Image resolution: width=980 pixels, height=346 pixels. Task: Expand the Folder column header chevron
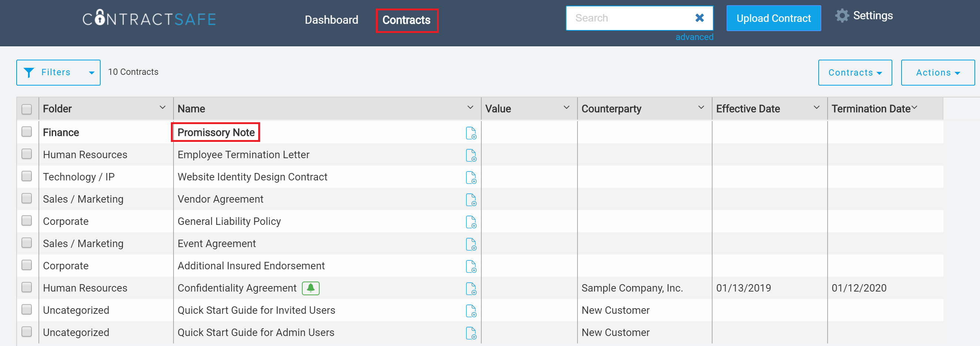(x=162, y=107)
